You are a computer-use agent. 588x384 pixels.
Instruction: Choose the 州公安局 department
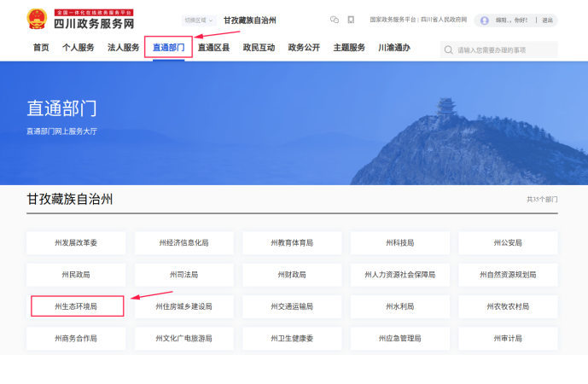coord(507,243)
